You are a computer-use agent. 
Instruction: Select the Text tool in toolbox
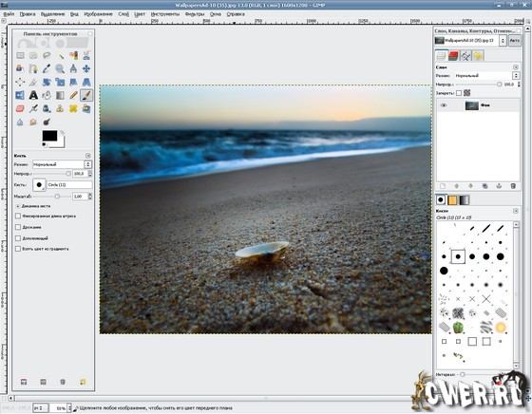click(x=33, y=95)
